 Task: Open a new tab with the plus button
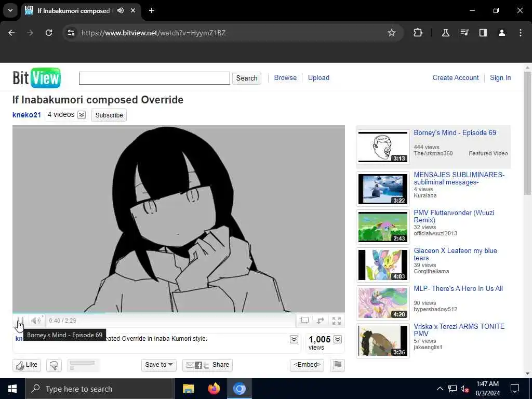152,10
